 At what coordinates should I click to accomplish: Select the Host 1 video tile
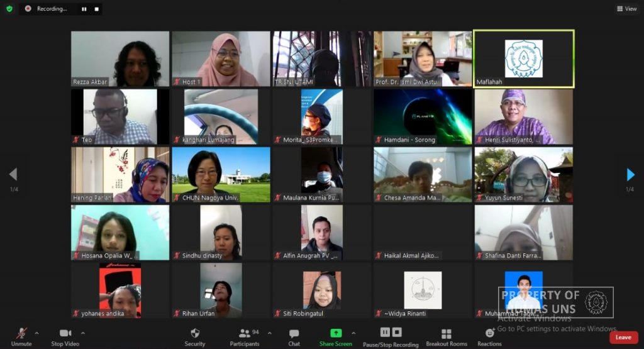click(221, 58)
